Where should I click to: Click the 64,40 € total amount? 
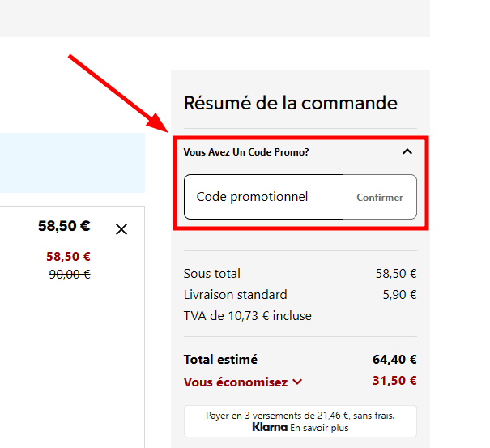(x=394, y=360)
